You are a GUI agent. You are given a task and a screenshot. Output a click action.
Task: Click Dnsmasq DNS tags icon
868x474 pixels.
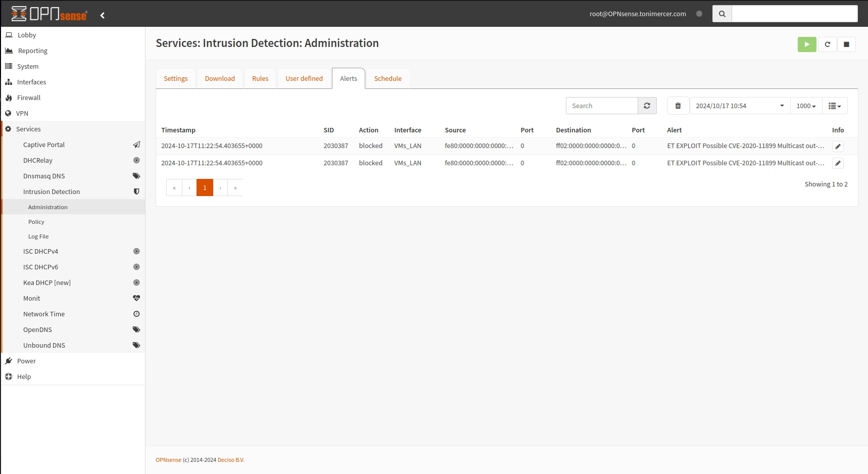click(x=136, y=176)
